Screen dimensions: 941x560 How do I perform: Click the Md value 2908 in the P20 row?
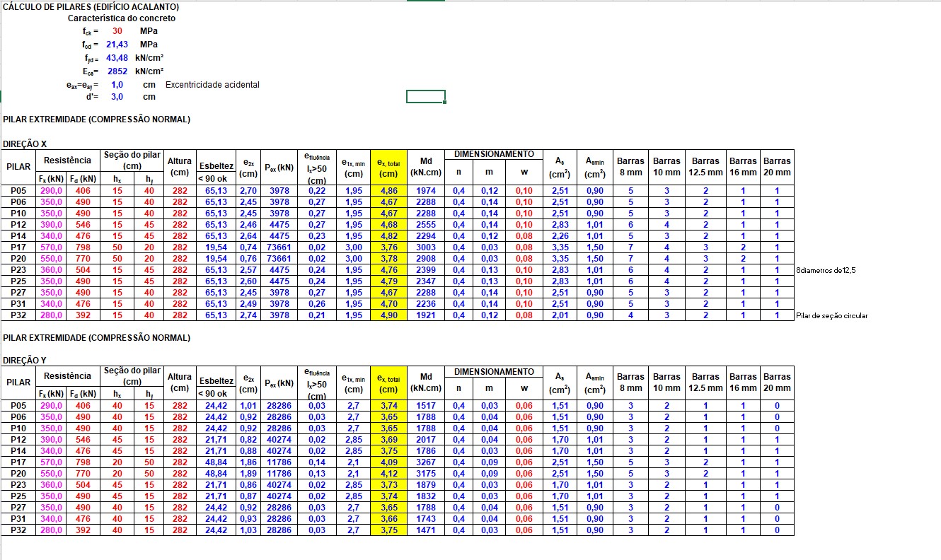[426, 259]
